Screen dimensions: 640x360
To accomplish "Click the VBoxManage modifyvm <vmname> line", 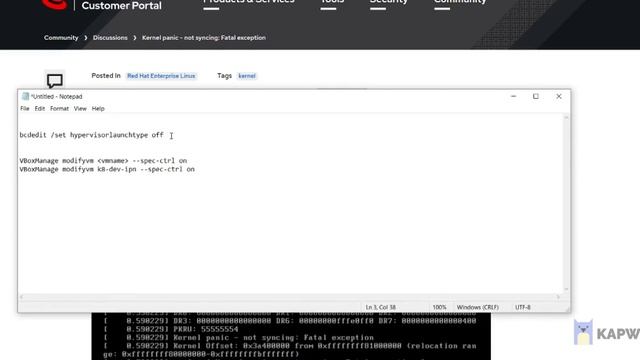I will (103, 161).
